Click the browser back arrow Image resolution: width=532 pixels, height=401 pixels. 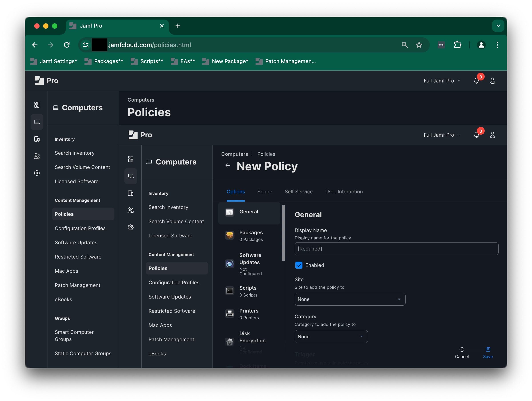coord(35,45)
